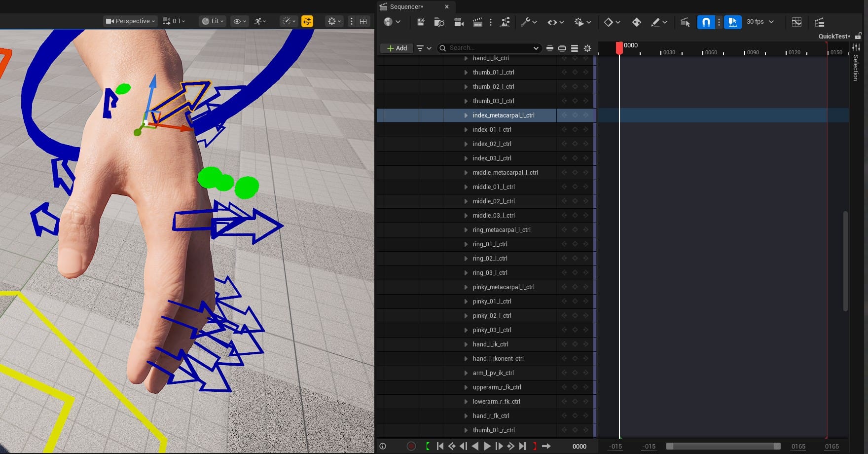Open the Perspective viewport dropdown
Image resolution: width=868 pixels, height=454 pixels.
pyautogui.click(x=130, y=21)
